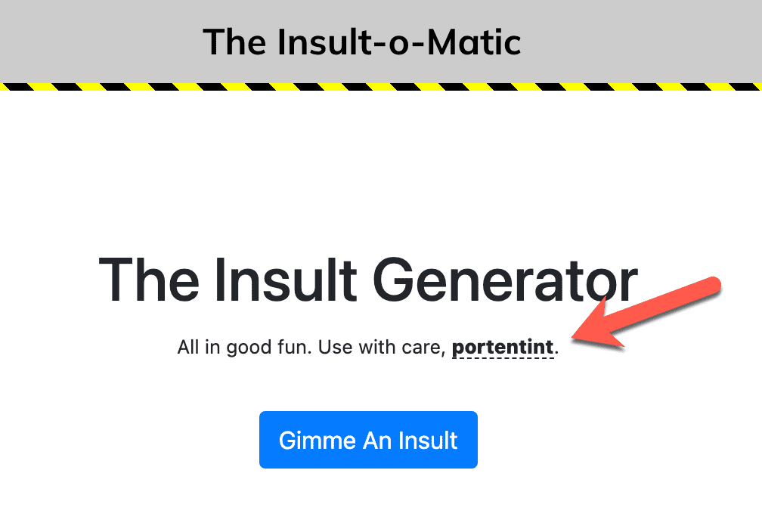Click the "All in good fun." sentence
Image resolution: width=762 pixels, height=532 pixels.
pyautogui.click(x=245, y=348)
